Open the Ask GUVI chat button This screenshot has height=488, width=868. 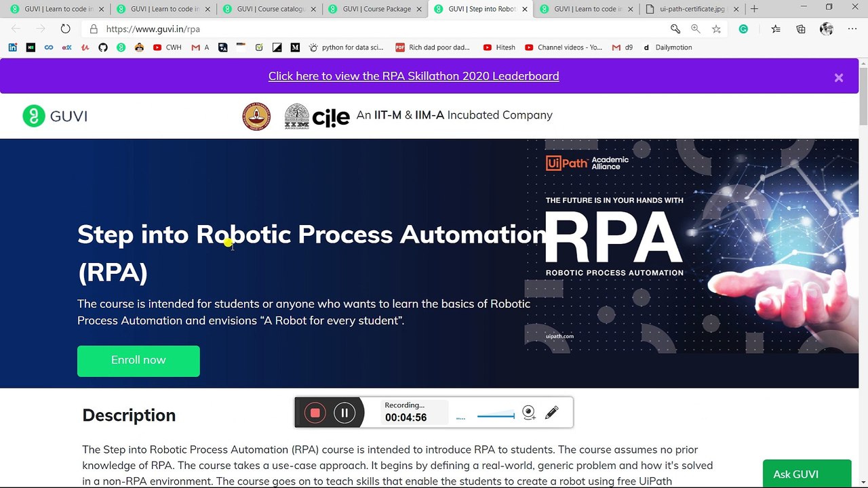pyautogui.click(x=807, y=474)
